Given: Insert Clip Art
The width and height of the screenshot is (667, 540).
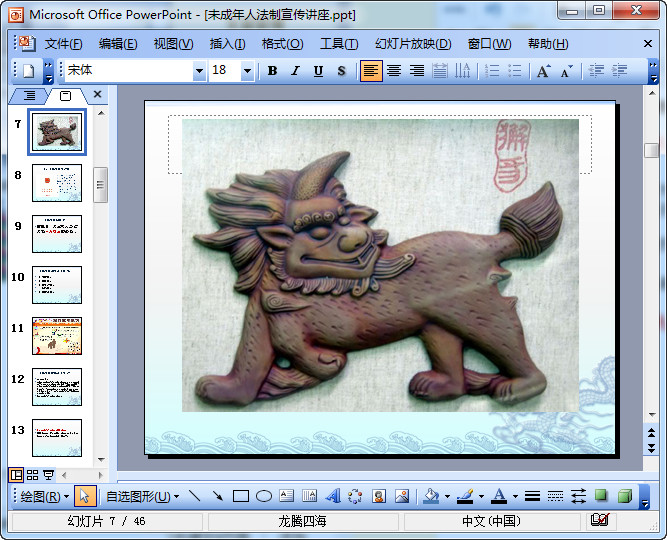Looking at the screenshot, I should point(379,496).
